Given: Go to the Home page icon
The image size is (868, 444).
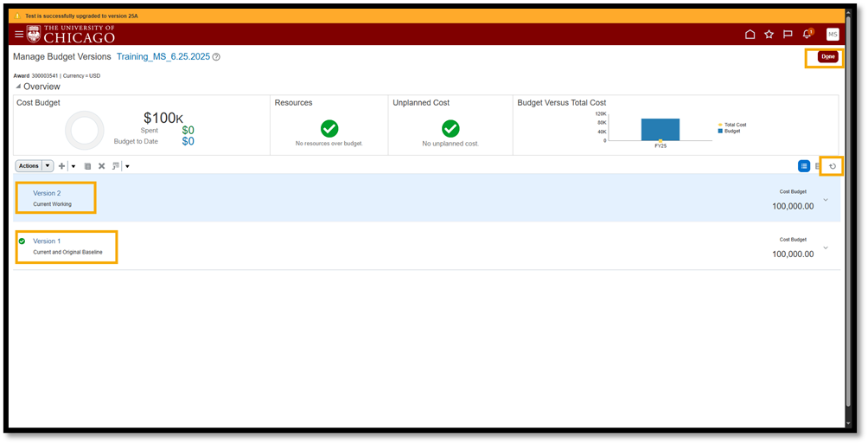Looking at the screenshot, I should (750, 35).
